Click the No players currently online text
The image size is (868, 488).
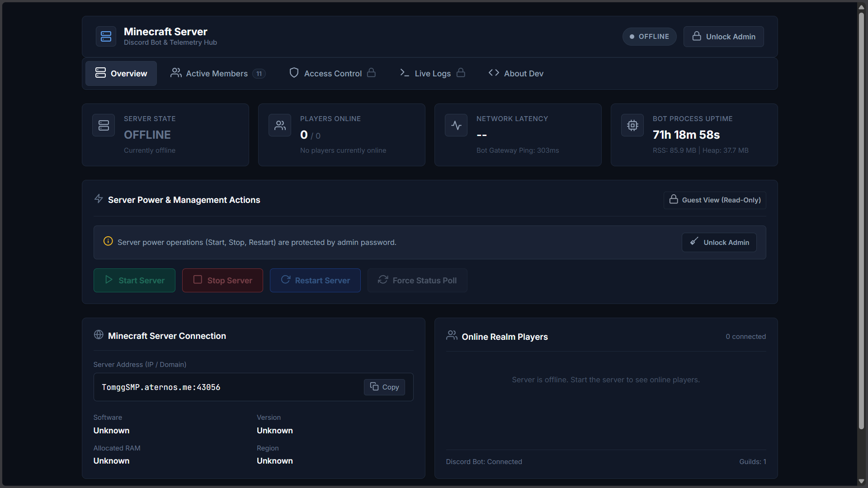[x=343, y=150]
